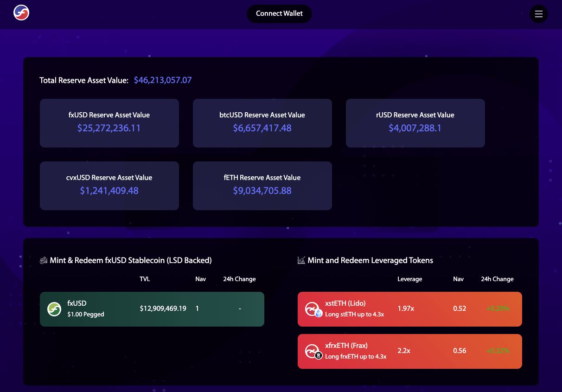This screenshot has height=392, width=562.
Task: Click the fxUSD TVL amount $12,909,469.19
Action: click(163, 308)
